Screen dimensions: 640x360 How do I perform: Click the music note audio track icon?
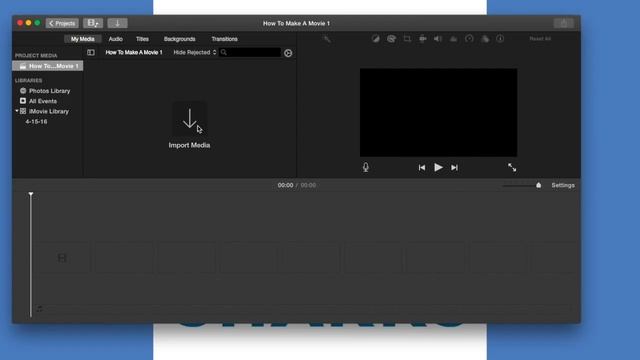click(40, 309)
